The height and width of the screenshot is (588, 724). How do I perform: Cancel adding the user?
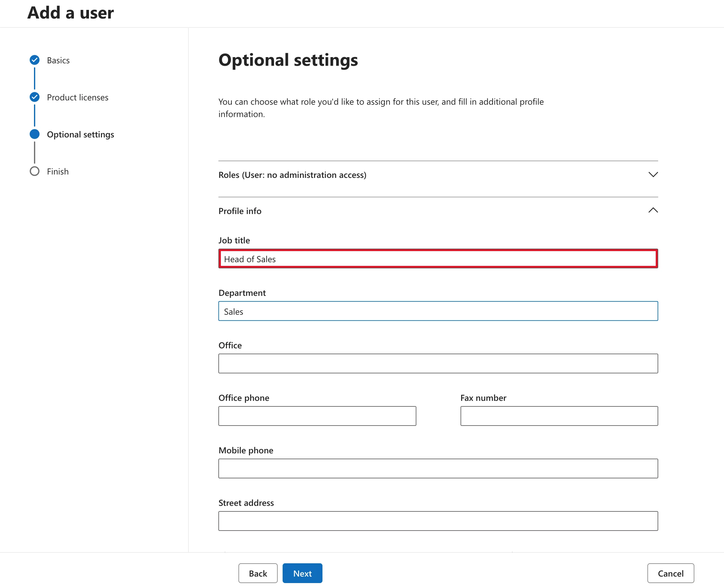671,573
